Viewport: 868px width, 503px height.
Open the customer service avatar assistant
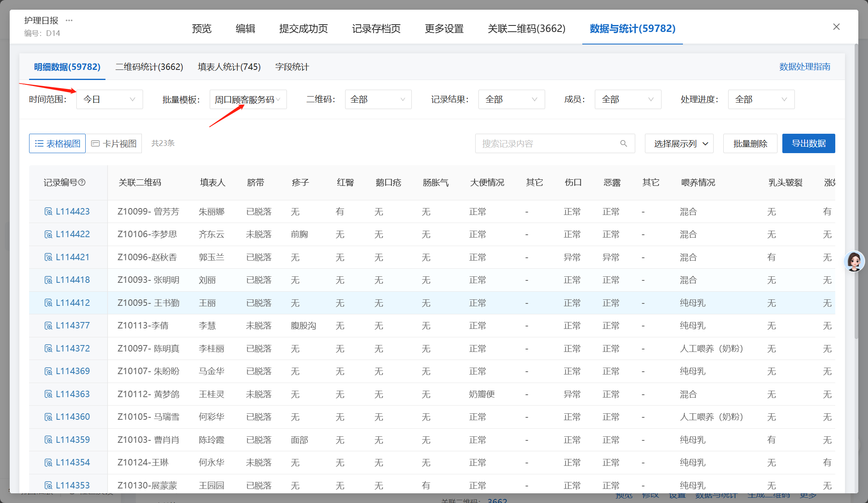pyautogui.click(x=854, y=261)
